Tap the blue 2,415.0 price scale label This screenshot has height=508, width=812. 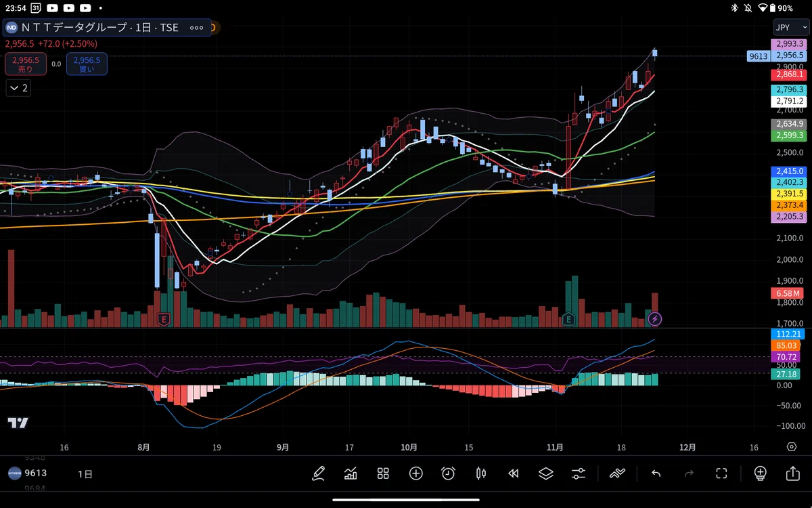click(789, 171)
